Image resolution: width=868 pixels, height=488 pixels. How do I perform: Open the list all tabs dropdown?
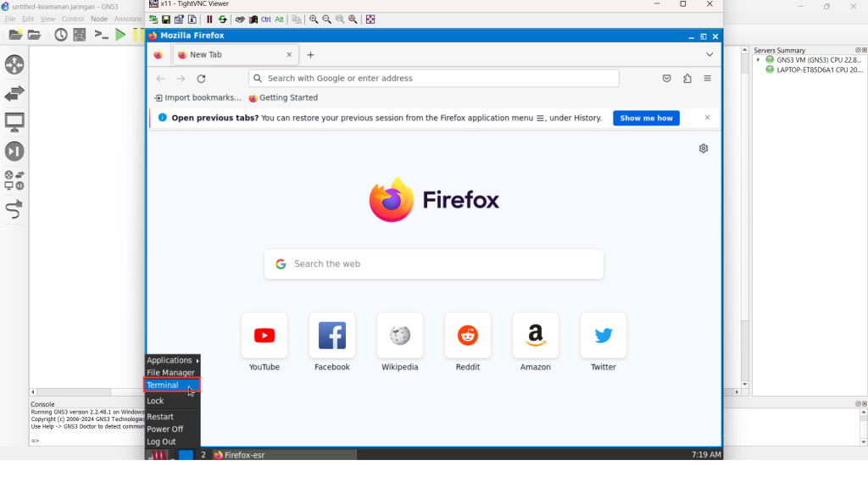[x=709, y=55]
